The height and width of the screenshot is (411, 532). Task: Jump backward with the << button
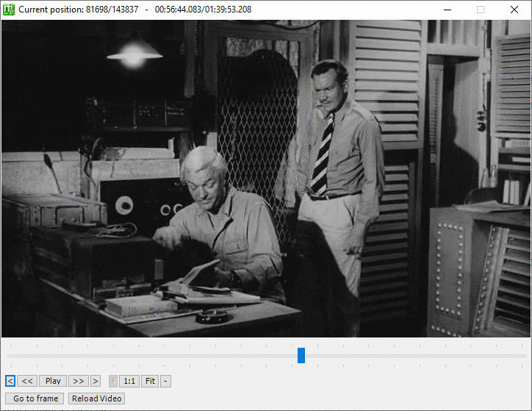coord(27,381)
